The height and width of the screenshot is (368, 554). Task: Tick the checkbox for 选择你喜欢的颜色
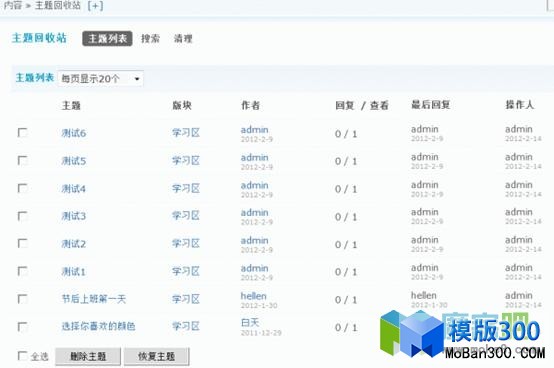point(22,327)
